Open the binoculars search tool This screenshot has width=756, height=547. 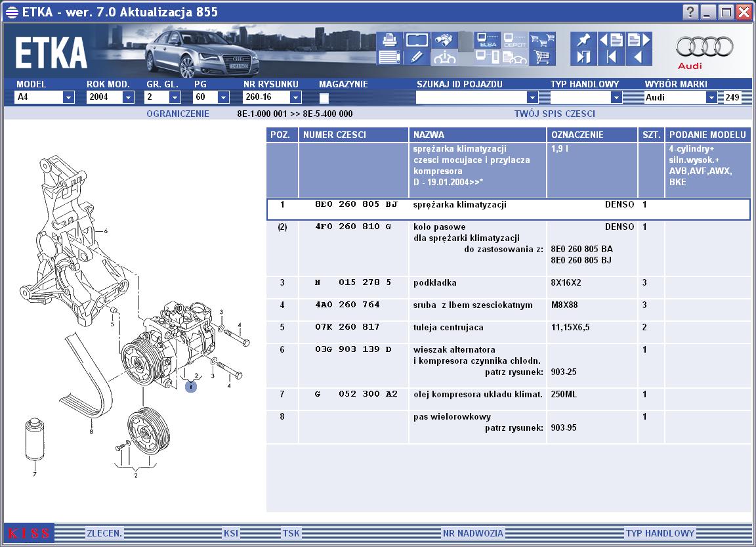(444, 40)
